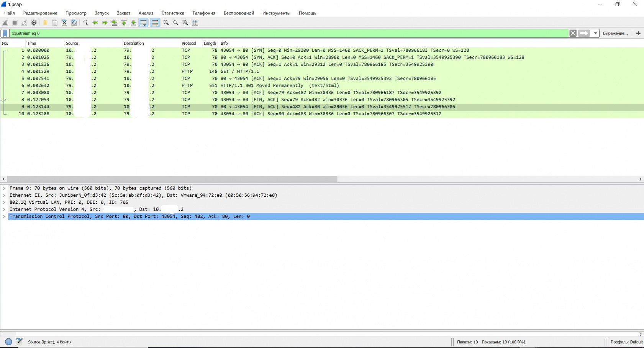Viewport: 644px width, 348px height.
Task: Toggle auto-scroll during live capture
Action: [x=144, y=23]
